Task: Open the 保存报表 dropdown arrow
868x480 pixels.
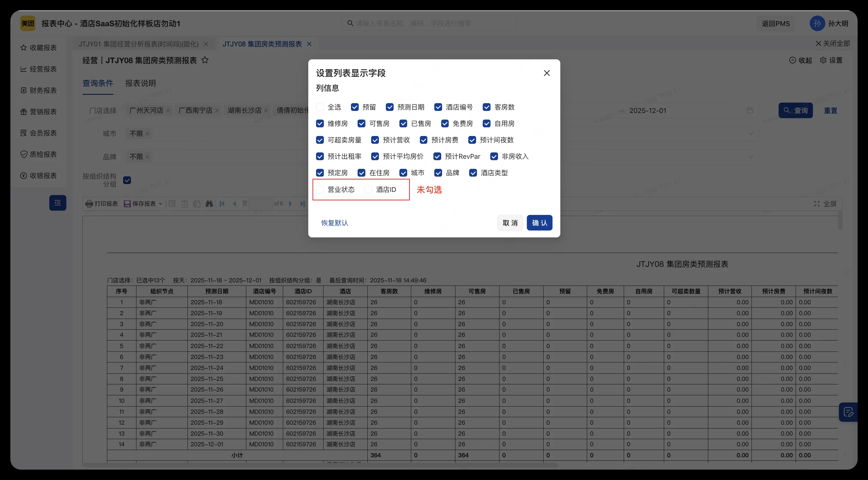Action: [x=161, y=204]
